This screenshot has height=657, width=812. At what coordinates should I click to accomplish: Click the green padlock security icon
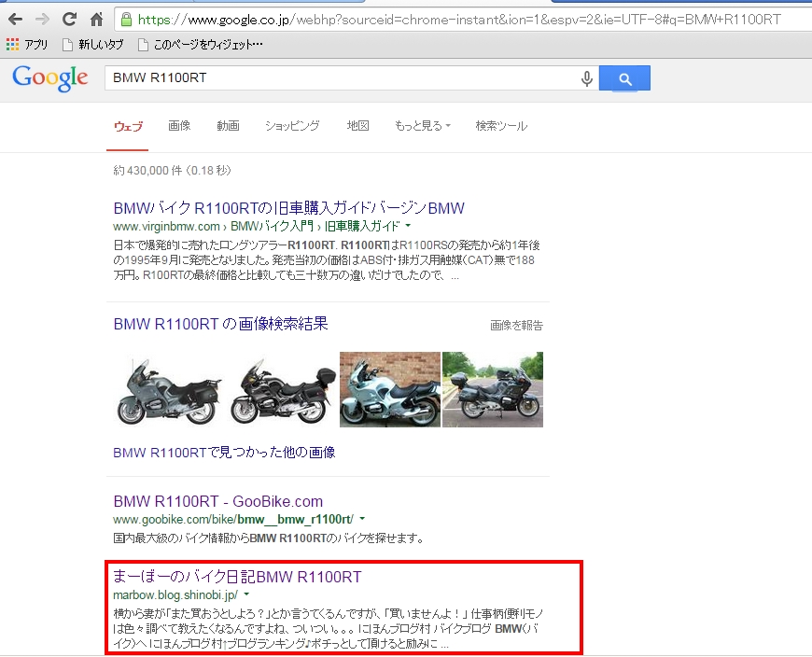point(126,20)
